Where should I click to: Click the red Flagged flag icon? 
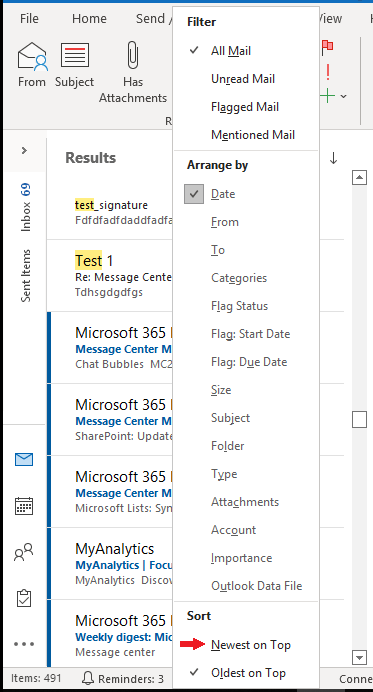tap(328, 47)
